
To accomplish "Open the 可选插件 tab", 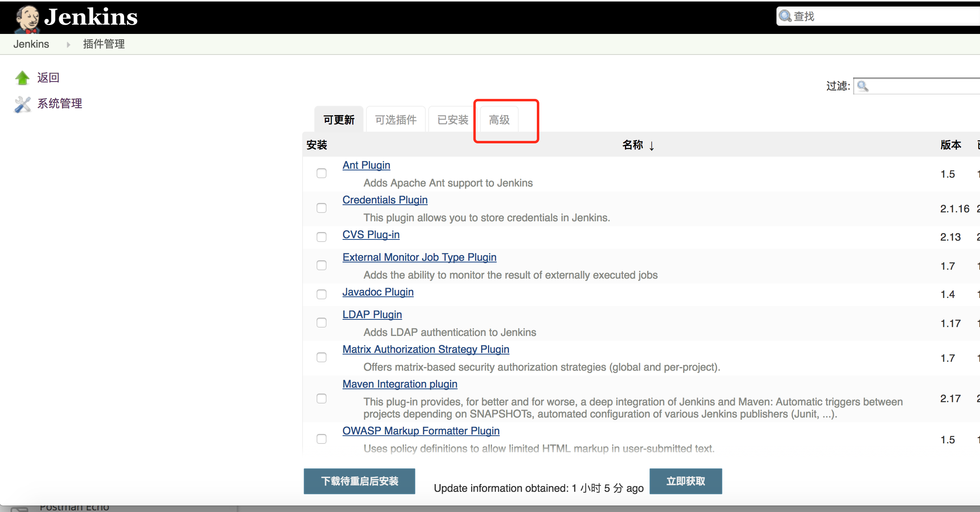I will click(396, 120).
